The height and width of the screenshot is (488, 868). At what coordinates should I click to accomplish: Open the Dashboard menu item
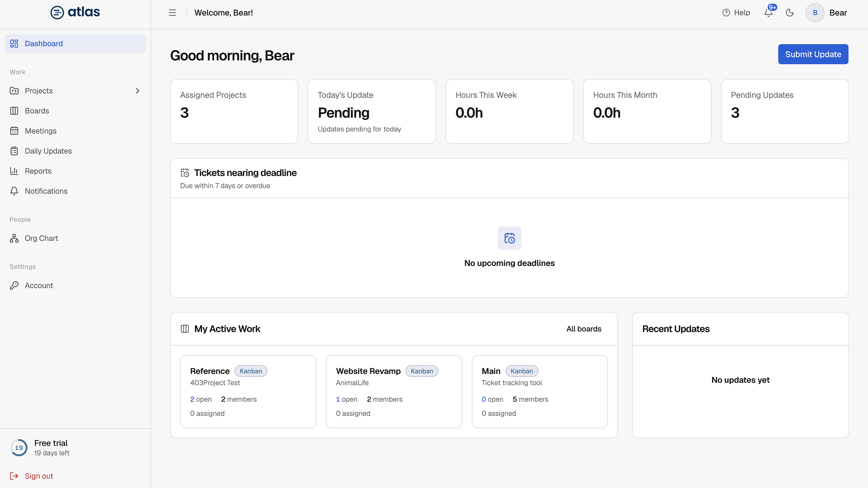coord(75,43)
